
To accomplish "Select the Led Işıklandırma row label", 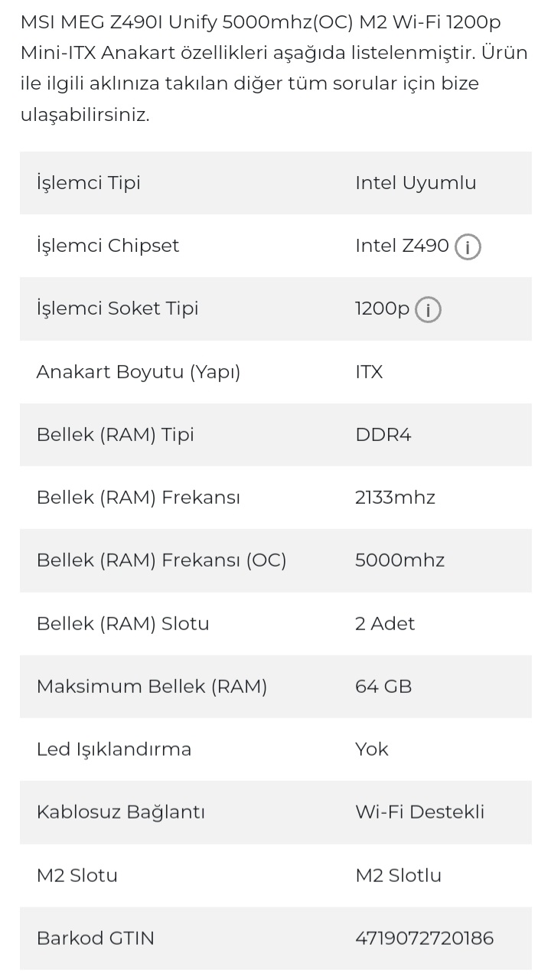I will 114,749.
